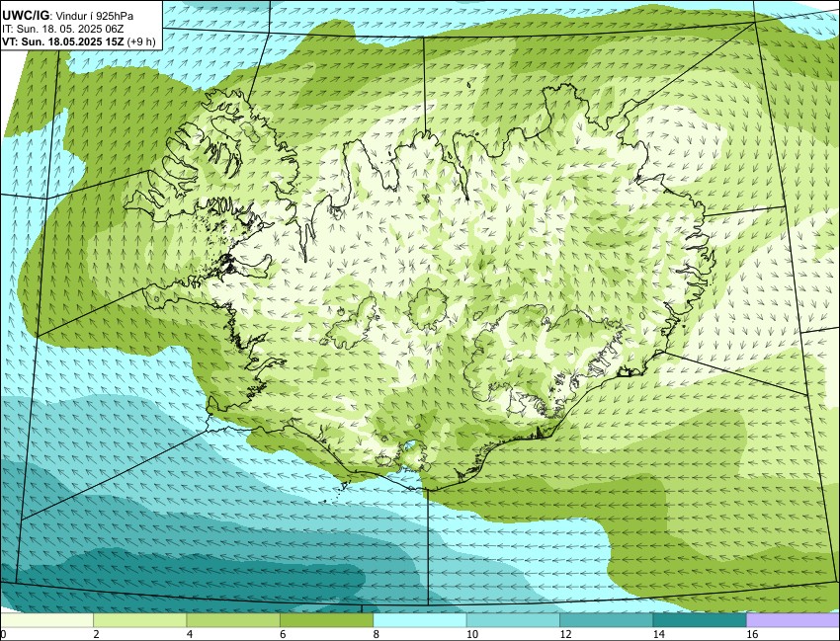Click the 'VT: Sun. 18.05.2025 15Z' line
Viewport: 840px width, 641px height.
click(63, 41)
